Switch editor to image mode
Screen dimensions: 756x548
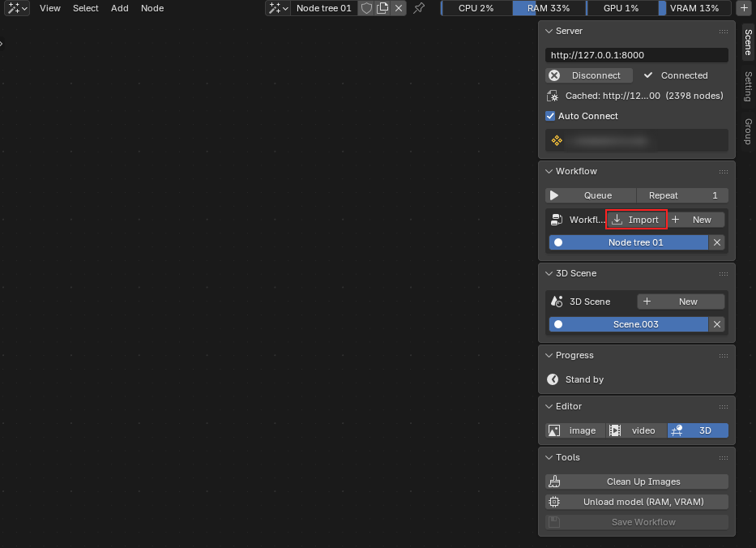[575, 430]
